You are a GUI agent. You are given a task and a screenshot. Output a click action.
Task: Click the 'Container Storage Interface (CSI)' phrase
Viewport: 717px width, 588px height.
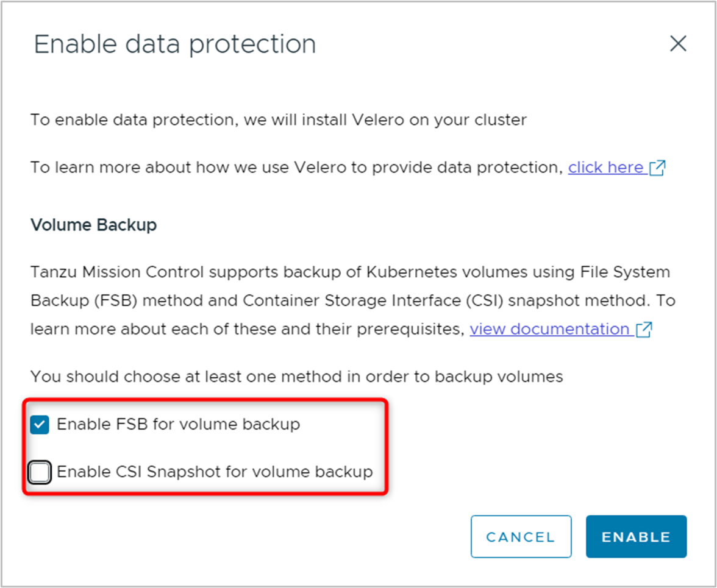pos(374,300)
